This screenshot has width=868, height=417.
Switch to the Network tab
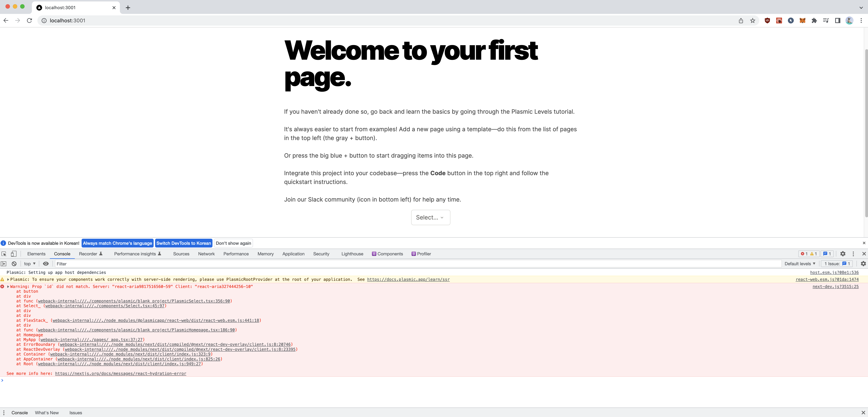coord(206,254)
